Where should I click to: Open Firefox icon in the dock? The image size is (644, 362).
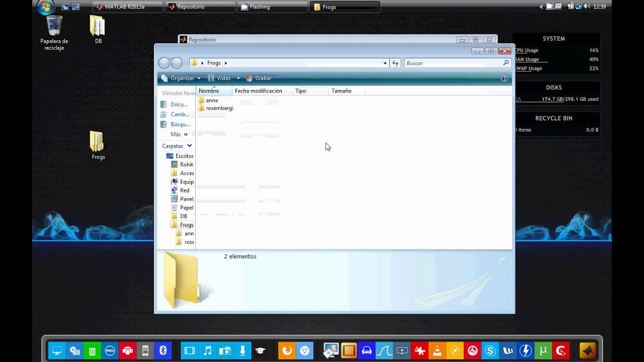click(x=287, y=350)
